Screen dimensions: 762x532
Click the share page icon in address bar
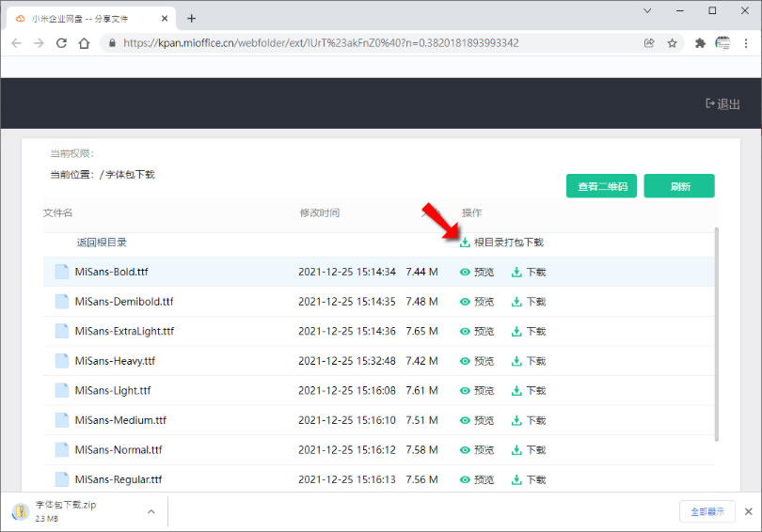tap(649, 43)
